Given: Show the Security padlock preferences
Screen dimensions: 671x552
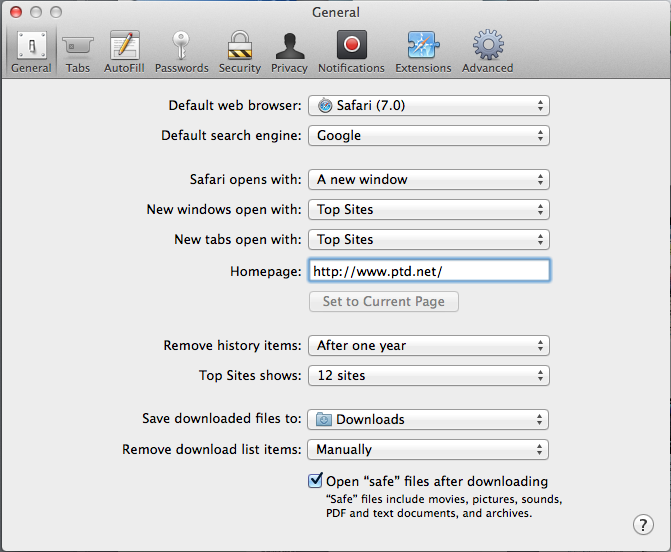Looking at the screenshot, I should [x=240, y=52].
